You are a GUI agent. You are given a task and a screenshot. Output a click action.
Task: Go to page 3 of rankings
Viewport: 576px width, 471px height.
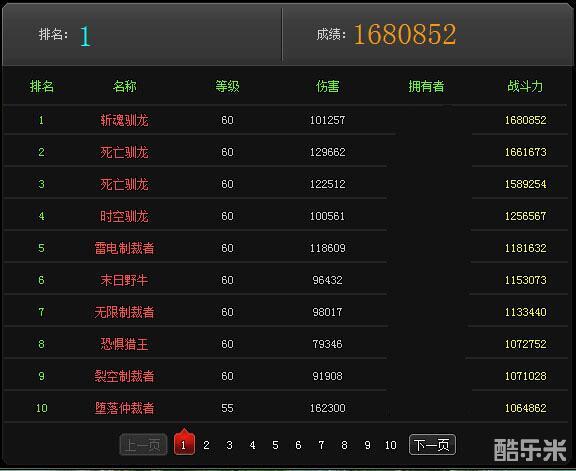(x=229, y=445)
